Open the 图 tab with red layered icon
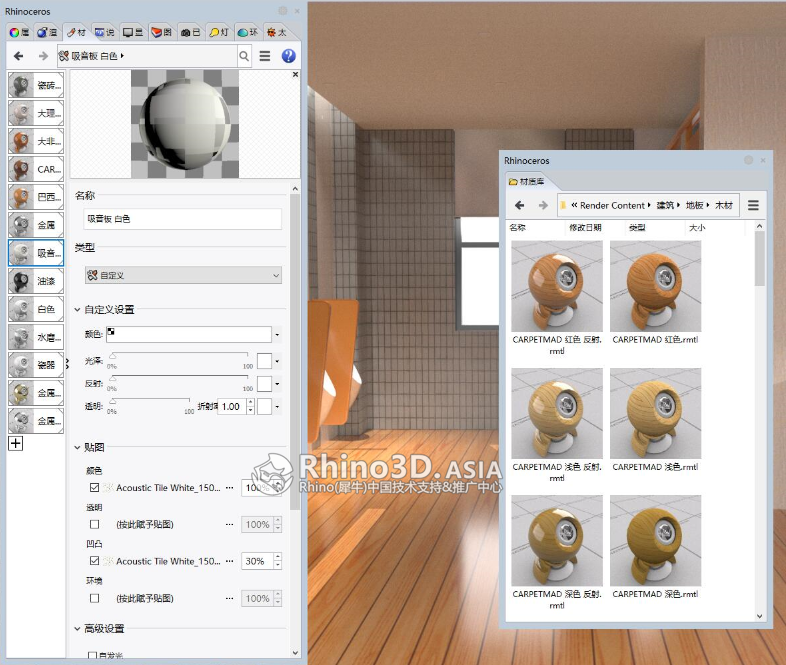The width and height of the screenshot is (786, 665). [x=162, y=33]
